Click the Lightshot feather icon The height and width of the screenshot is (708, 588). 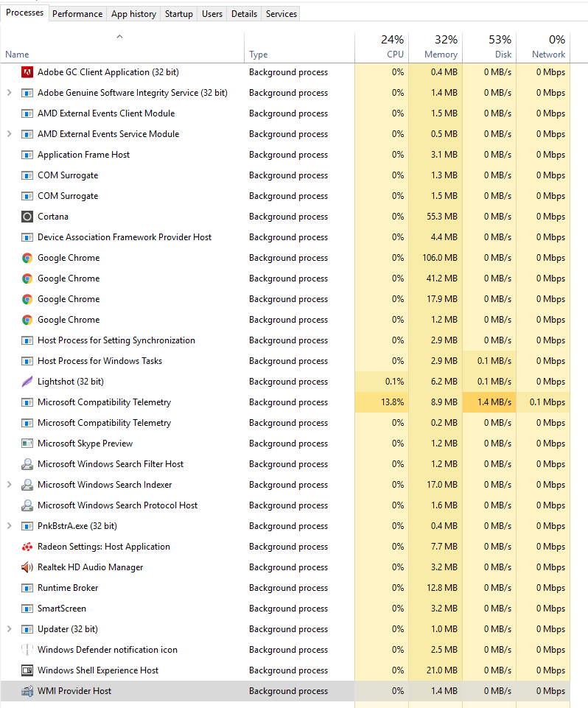27,382
